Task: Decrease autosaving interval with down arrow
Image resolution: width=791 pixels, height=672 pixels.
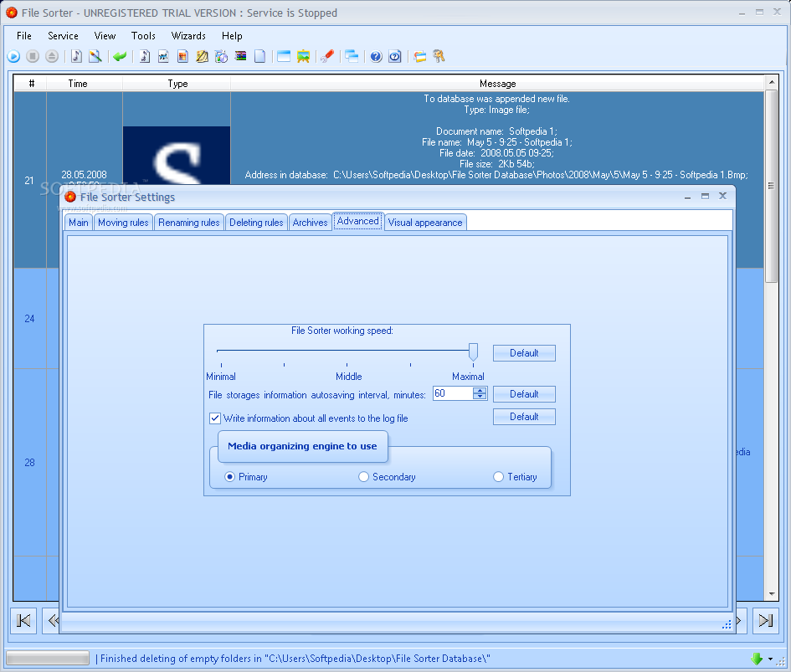Action: [x=480, y=397]
